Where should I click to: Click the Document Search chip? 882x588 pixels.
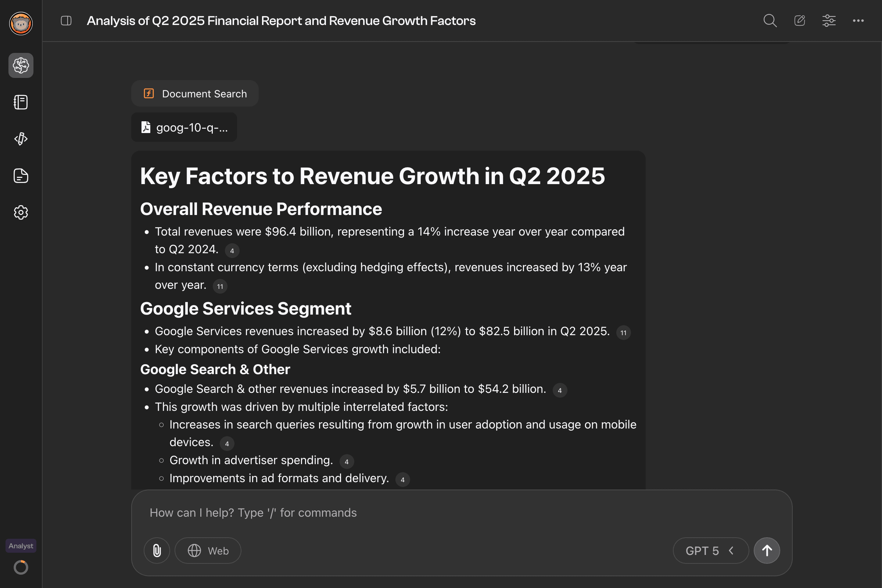tap(195, 93)
